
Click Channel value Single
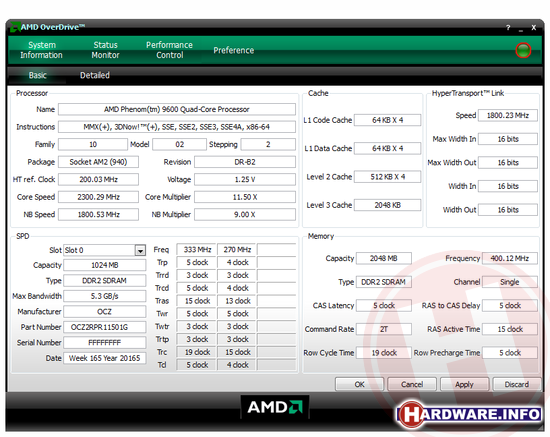[x=510, y=282]
